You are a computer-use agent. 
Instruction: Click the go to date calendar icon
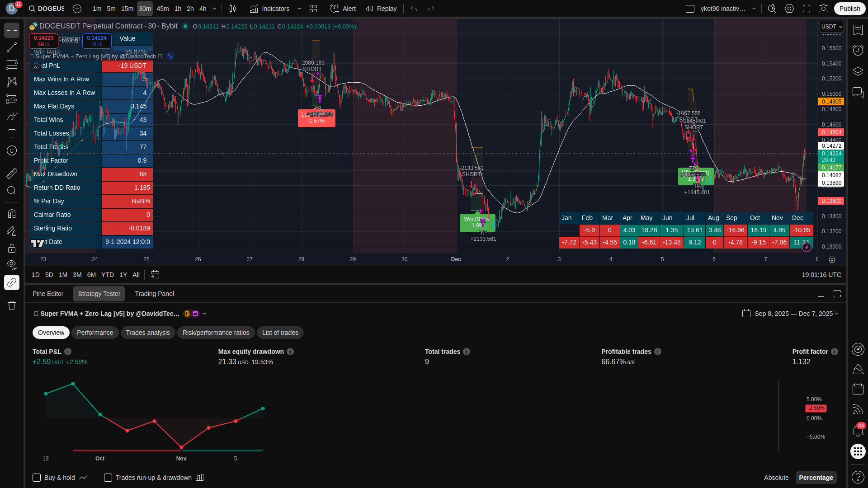tap(155, 275)
